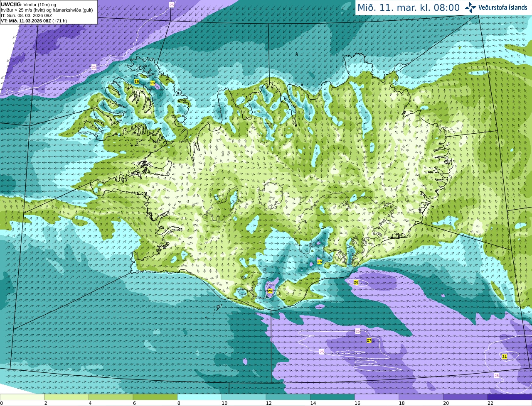Viewport: 532px width, 406px height.
Task: Click the Veðurstofa Íslands logo
Action: [496, 7]
